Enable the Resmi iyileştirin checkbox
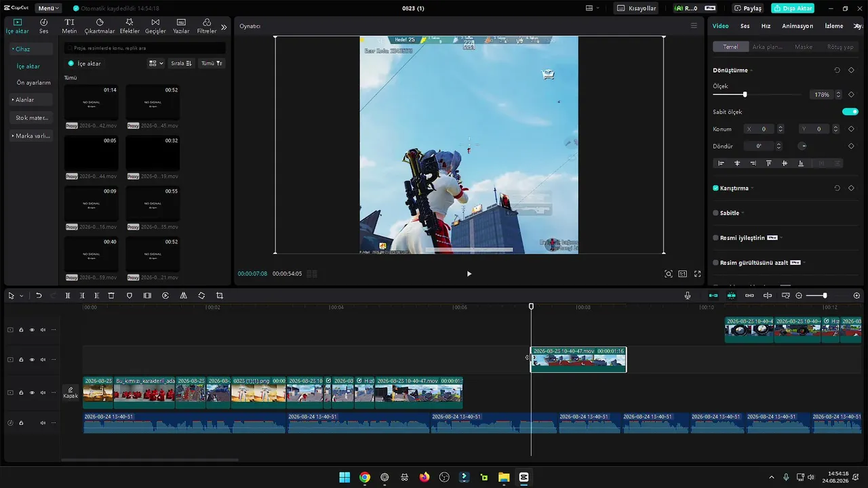The image size is (868, 488). coord(715,238)
